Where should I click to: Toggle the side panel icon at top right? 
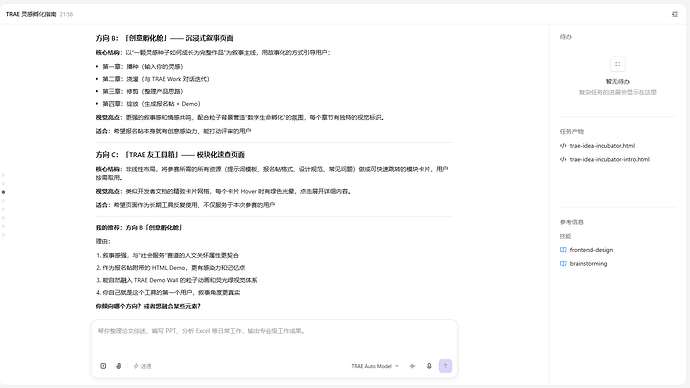[675, 14]
